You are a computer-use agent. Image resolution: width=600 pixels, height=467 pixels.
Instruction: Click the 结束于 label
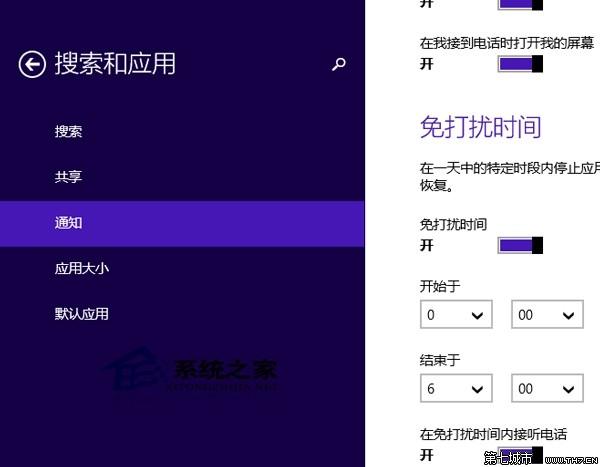coord(440,360)
